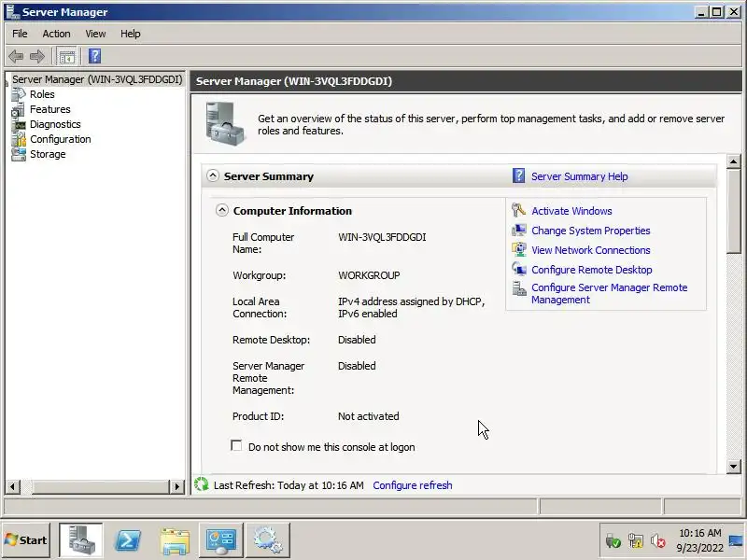Click the vertical scrollbar down arrow
This screenshot has height=560, width=747.
[x=734, y=466]
